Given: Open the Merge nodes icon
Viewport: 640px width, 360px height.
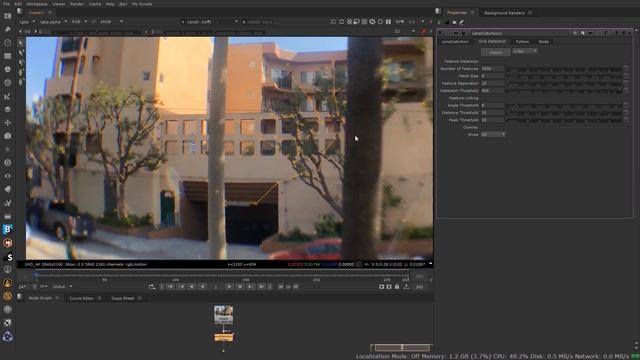Looking at the screenshot, I should point(7,109).
